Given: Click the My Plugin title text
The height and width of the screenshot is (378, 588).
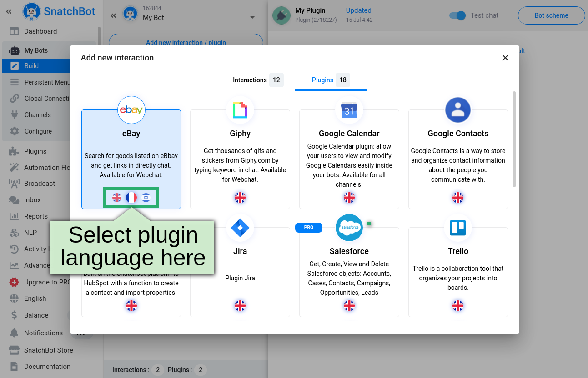Looking at the screenshot, I should coord(310,10).
